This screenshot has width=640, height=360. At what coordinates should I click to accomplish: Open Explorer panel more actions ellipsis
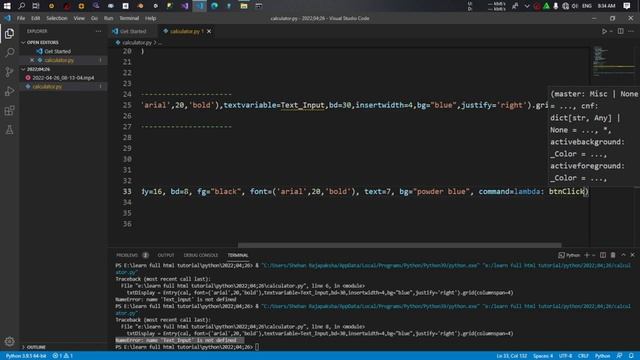(x=98, y=31)
